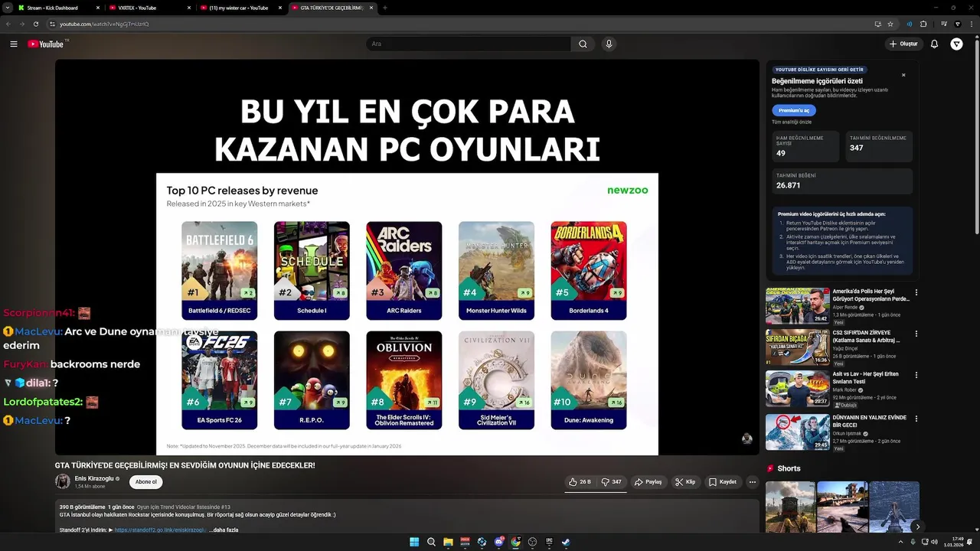Click the Ham Beğenilmeme Sayısı 49 card
Image resolution: width=980 pixels, height=551 pixels.
tap(805, 146)
